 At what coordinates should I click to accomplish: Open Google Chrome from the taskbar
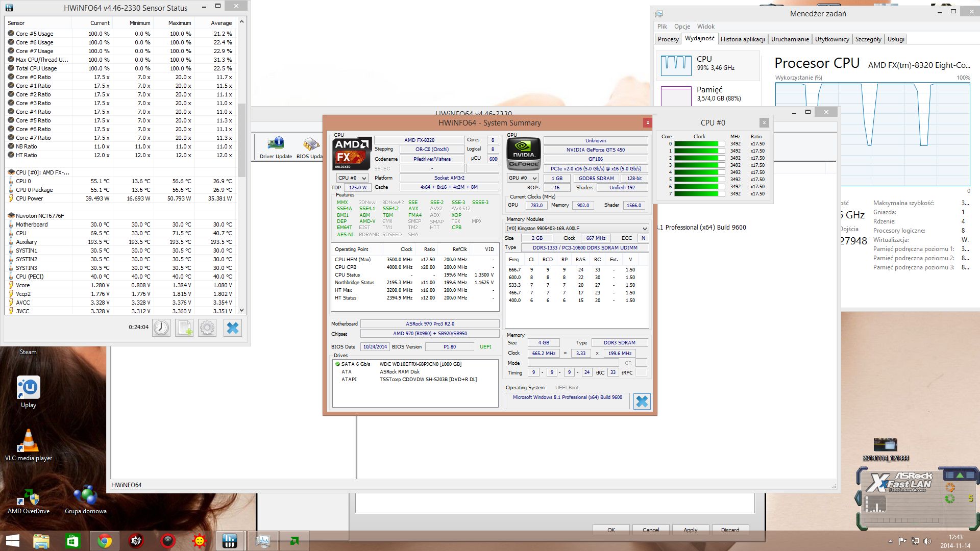pyautogui.click(x=105, y=541)
